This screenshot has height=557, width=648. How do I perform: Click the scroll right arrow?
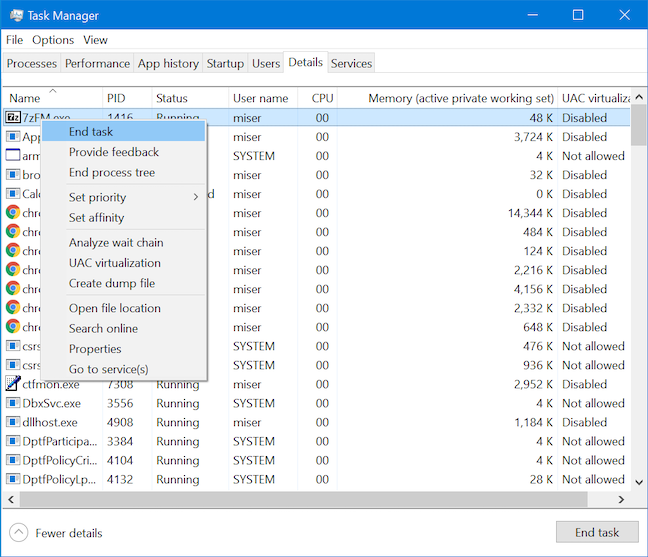(x=621, y=500)
